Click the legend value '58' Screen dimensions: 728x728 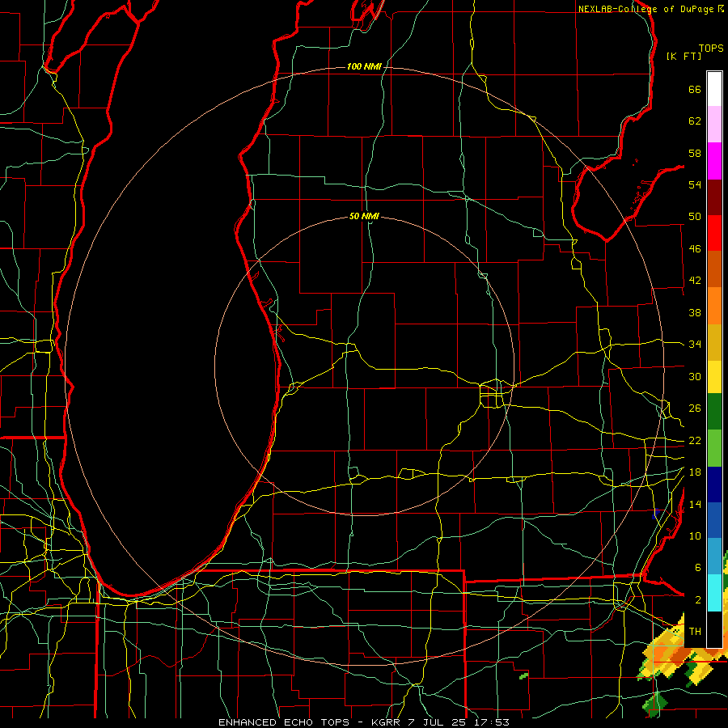click(695, 153)
